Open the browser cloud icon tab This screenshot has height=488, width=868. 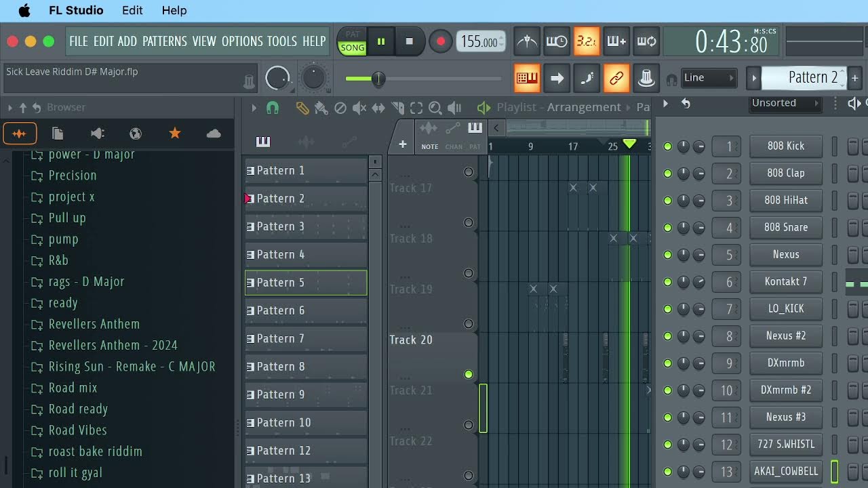point(214,134)
